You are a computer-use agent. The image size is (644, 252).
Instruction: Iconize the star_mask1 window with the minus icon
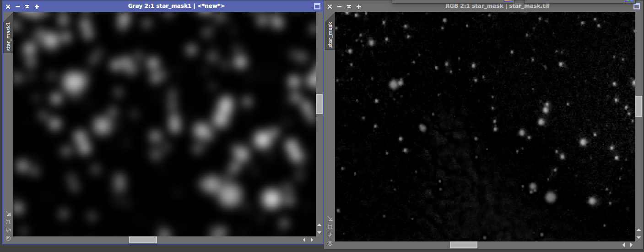point(17,6)
